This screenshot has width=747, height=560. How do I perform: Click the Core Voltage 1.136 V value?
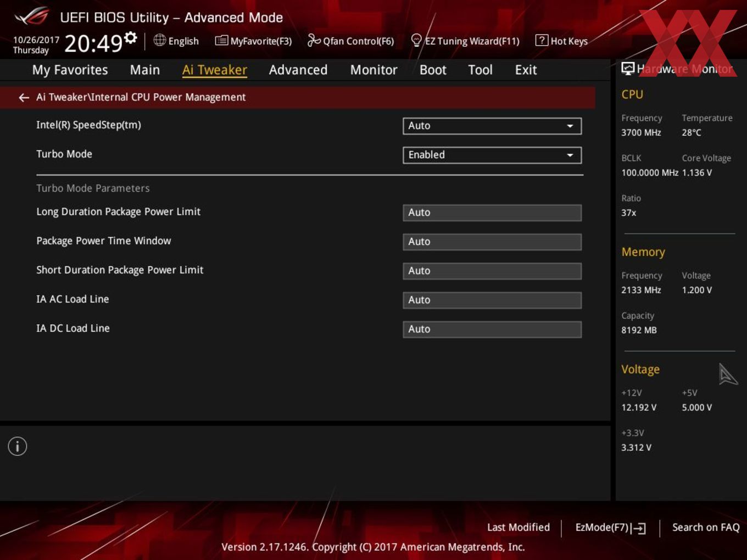click(697, 172)
